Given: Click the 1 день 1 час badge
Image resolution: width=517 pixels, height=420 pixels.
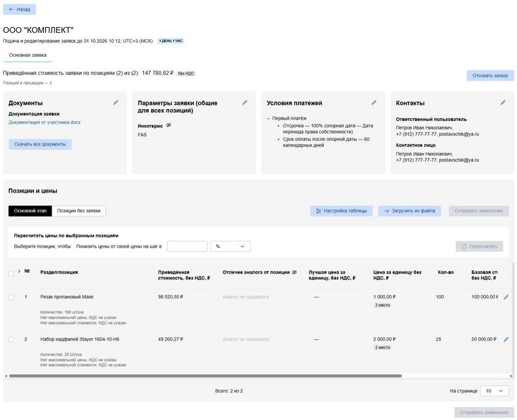Looking at the screenshot, I should point(171,41).
